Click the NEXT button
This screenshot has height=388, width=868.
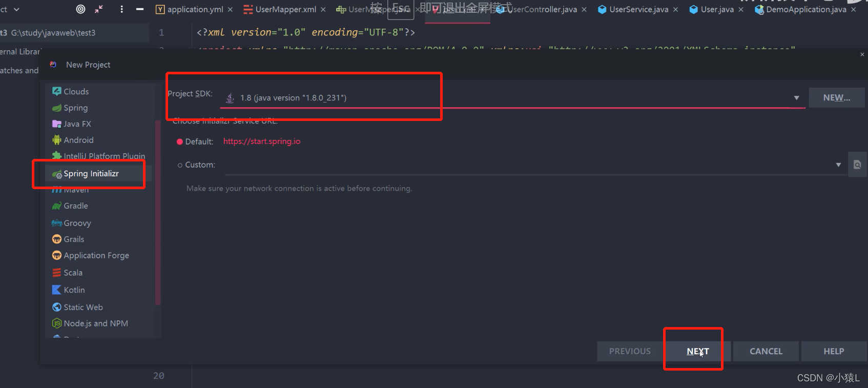click(x=698, y=351)
